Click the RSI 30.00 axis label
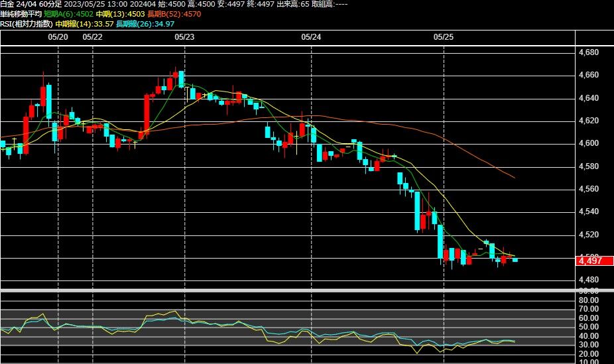 click(x=589, y=345)
